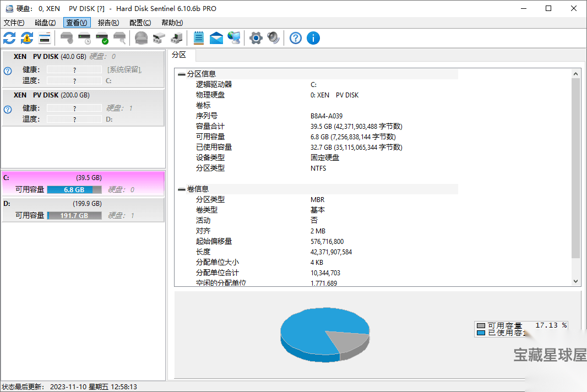Click the 分配单位大小 value 4 KB
This screenshot has width=587, height=392.
tap(317, 263)
